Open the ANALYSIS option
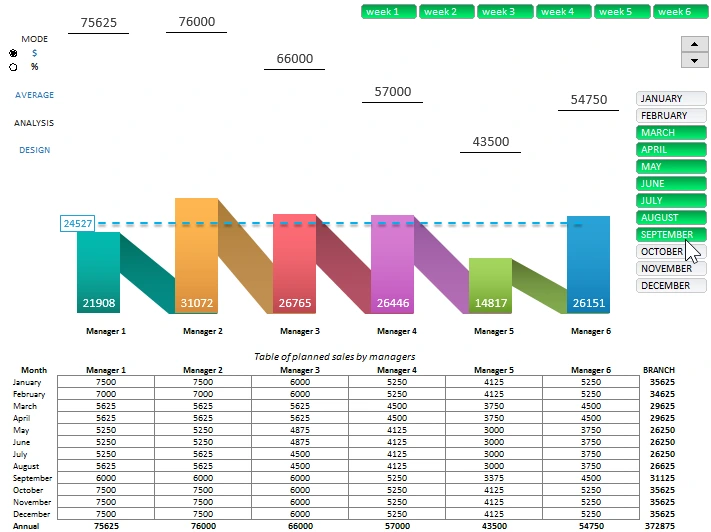711x532 pixels. 34,123
